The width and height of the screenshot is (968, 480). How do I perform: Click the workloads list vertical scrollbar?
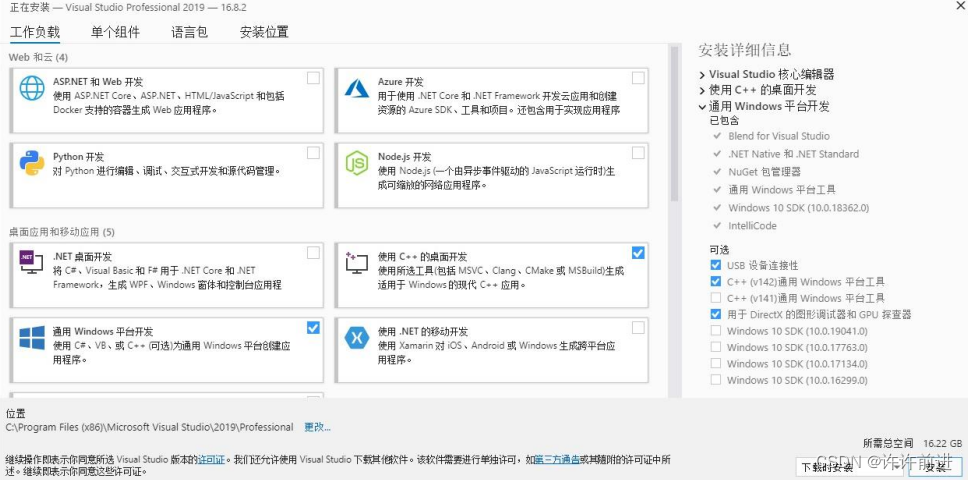[x=674, y=124]
